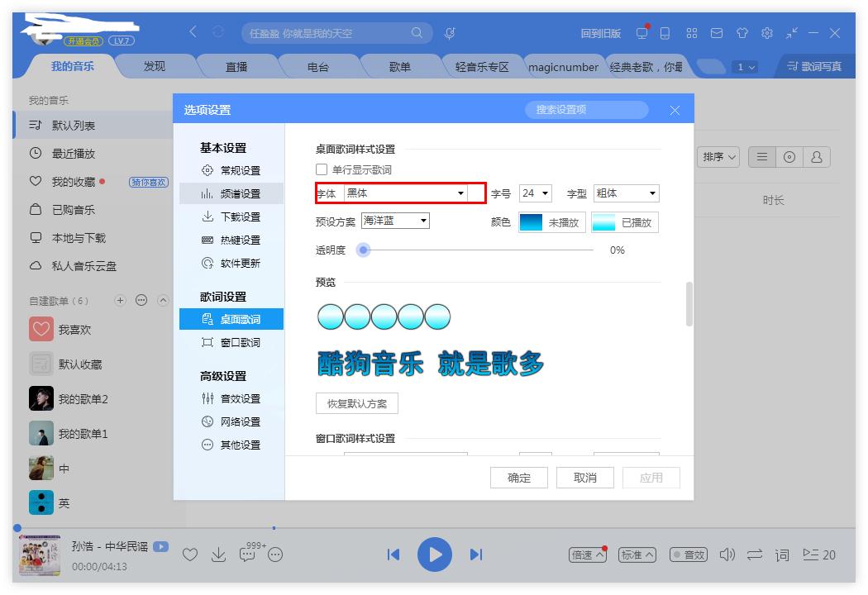Enable the 单行显示歌词 single-line lyrics checkbox
Image resolution: width=868 pixels, height=595 pixels.
pos(321,169)
